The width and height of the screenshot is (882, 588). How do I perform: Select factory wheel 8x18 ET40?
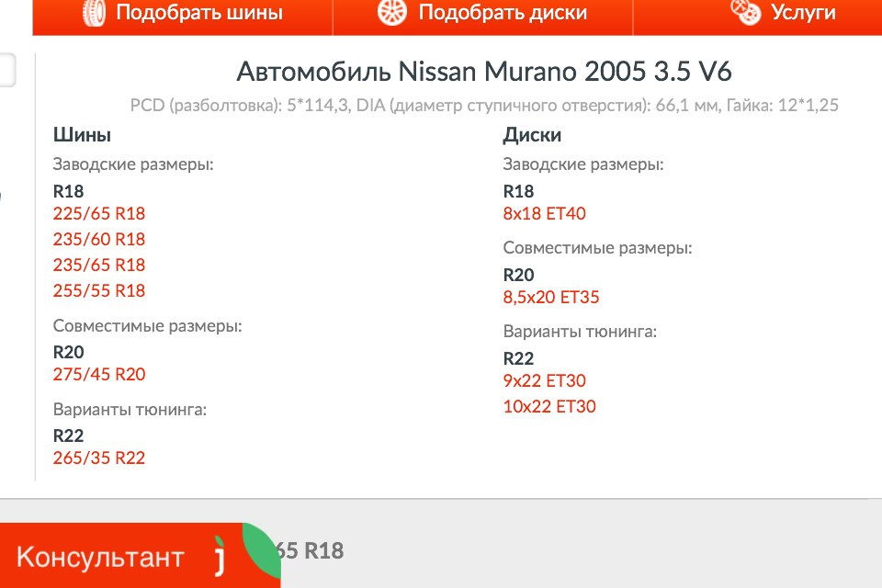[545, 214]
